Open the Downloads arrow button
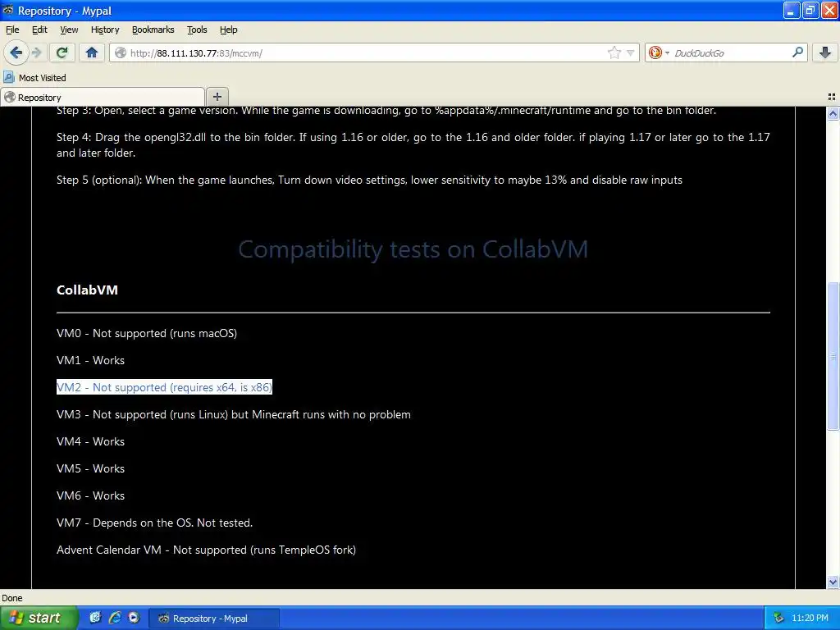The width and height of the screenshot is (840, 630). (x=825, y=52)
